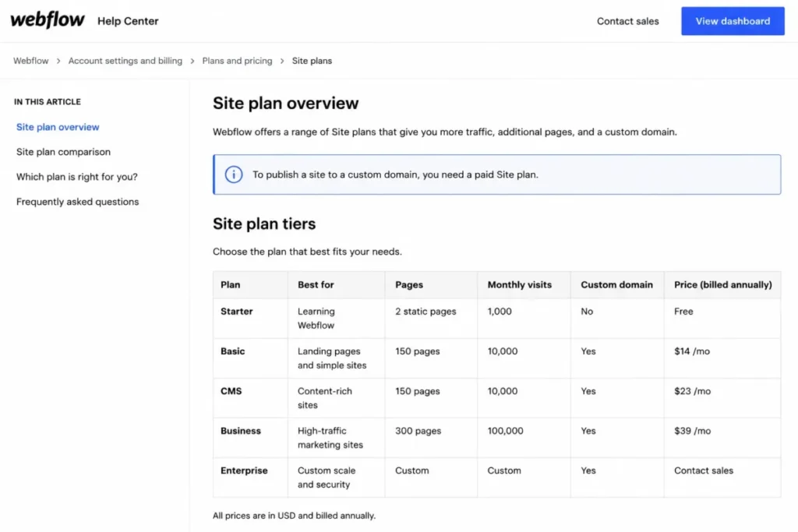Screen dimensions: 798x532
Task: Go to the Webflow breadcrumb
Action: (x=30, y=61)
